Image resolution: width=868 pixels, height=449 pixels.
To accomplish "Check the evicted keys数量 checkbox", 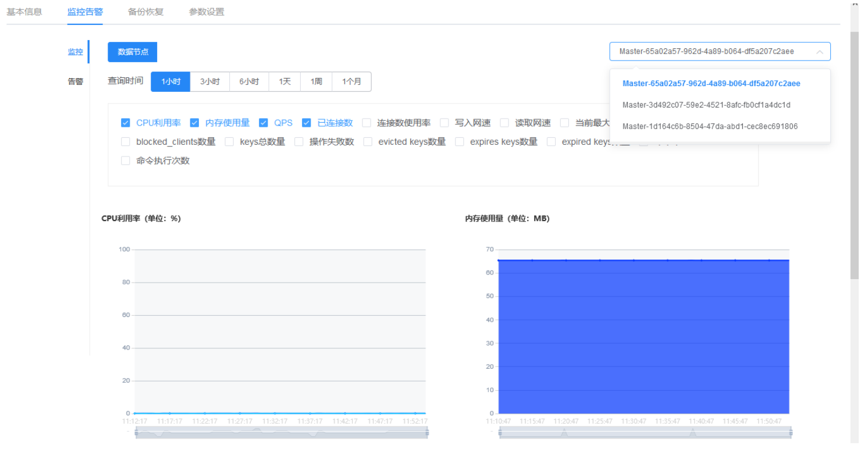I will [368, 142].
